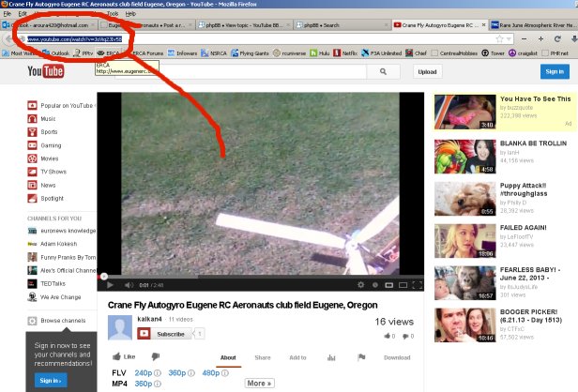This screenshot has height=392, width=578.
Task: Play the video with the play button
Action: pyautogui.click(x=110, y=285)
